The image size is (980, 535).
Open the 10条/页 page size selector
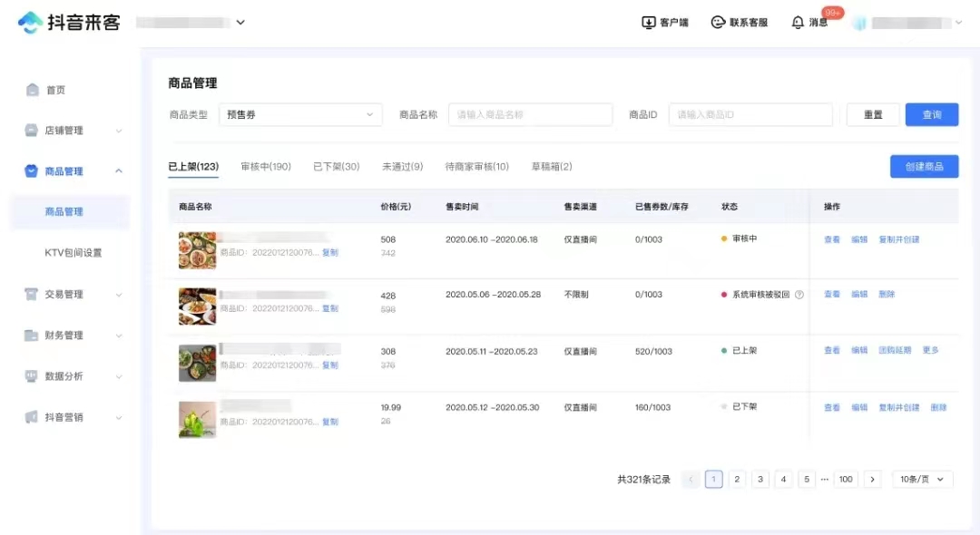[922, 479]
